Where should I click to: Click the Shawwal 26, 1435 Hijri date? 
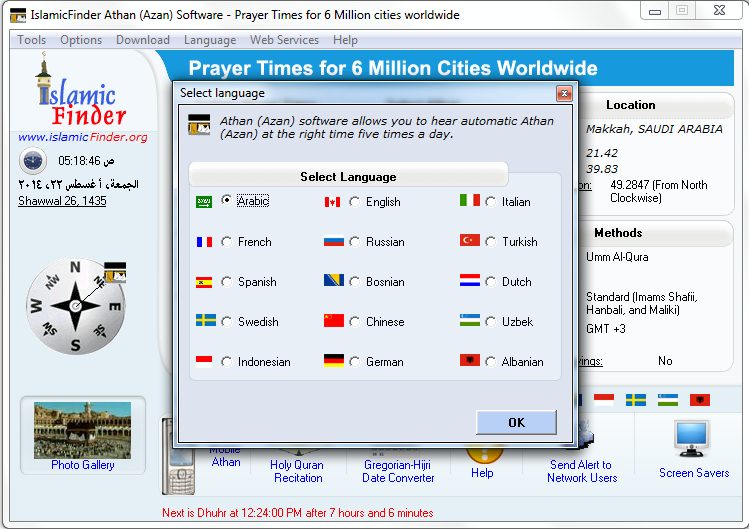point(62,201)
